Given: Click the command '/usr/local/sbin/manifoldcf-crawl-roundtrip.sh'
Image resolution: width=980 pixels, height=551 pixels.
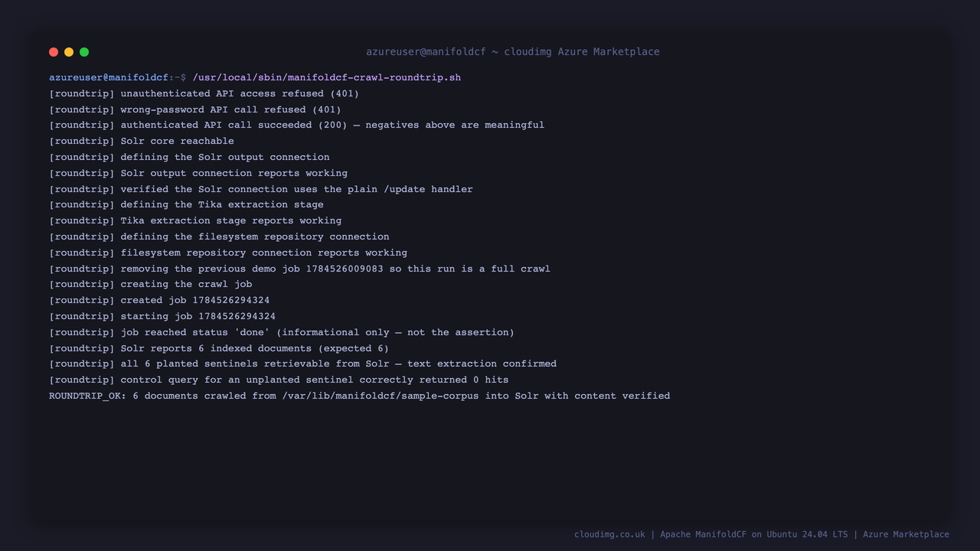Looking at the screenshot, I should coord(326,77).
